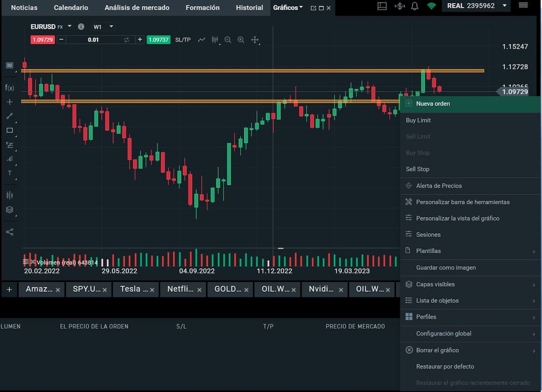Image resolution: width=542 pixels, height=392 pixels.
Task: Click the filled screen icon atop left toolbar
Action: click(9, 65)
